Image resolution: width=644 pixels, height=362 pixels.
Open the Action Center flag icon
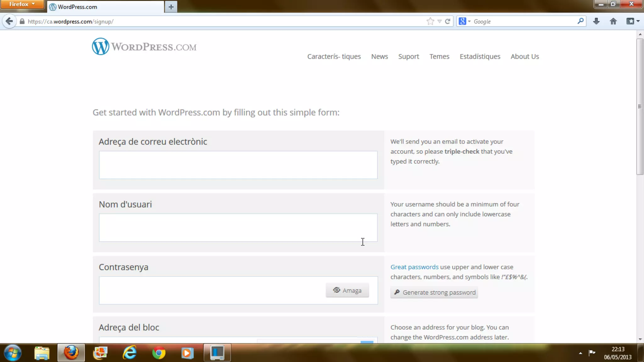click(x=592, y=353)
